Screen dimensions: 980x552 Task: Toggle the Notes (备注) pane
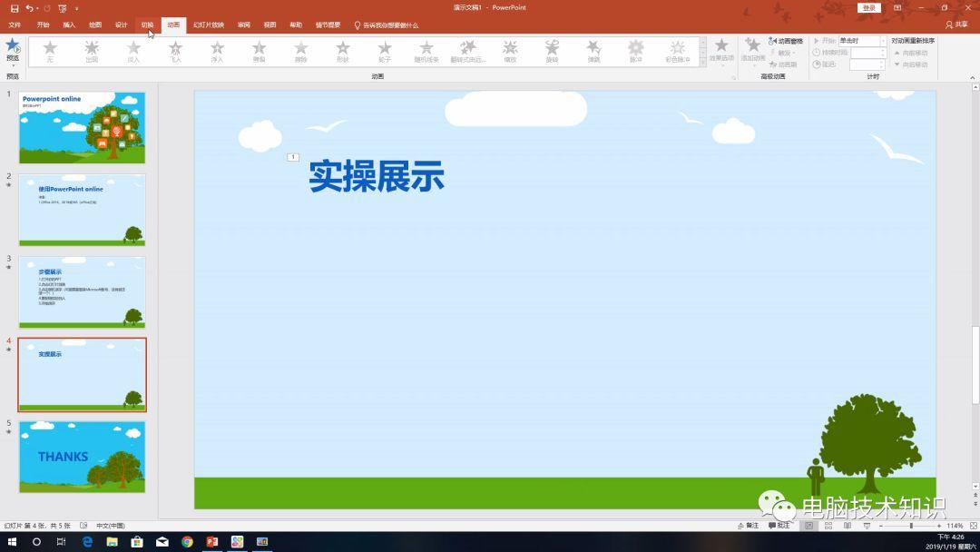(x=748, y=526)
